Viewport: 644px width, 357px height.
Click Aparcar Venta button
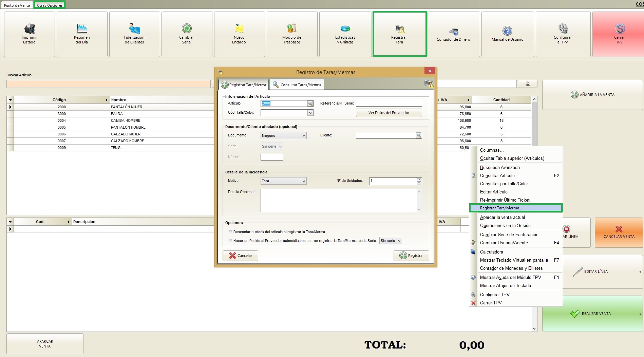(45, 344)
